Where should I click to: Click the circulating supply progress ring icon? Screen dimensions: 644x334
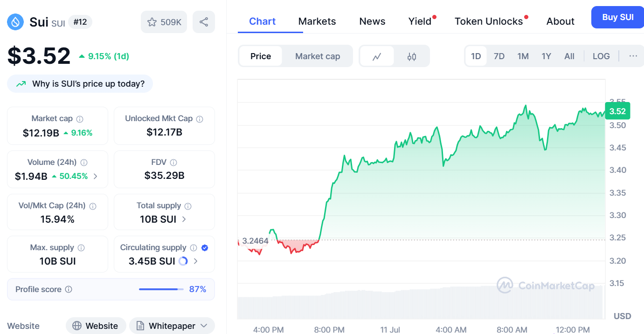click(x=183, y=261)
